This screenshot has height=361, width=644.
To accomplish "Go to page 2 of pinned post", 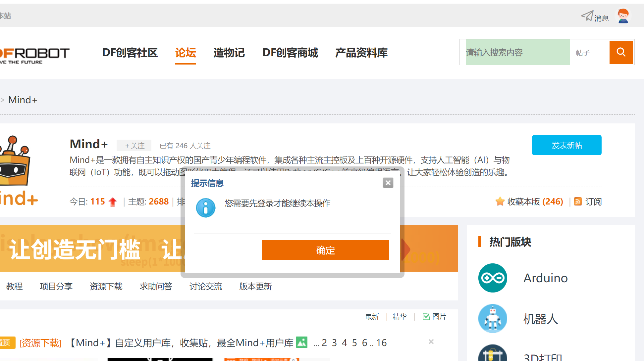I will (x=324, y=343).
